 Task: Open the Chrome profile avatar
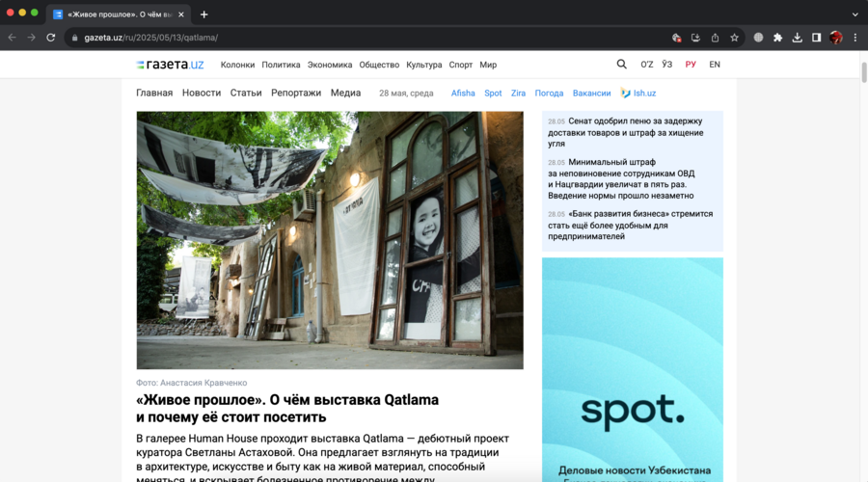(836, 38)
